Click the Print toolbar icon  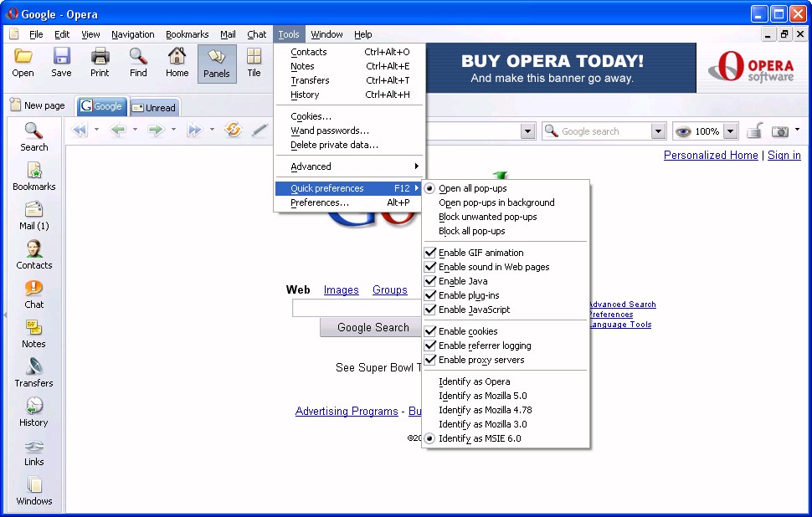(100, 63)
